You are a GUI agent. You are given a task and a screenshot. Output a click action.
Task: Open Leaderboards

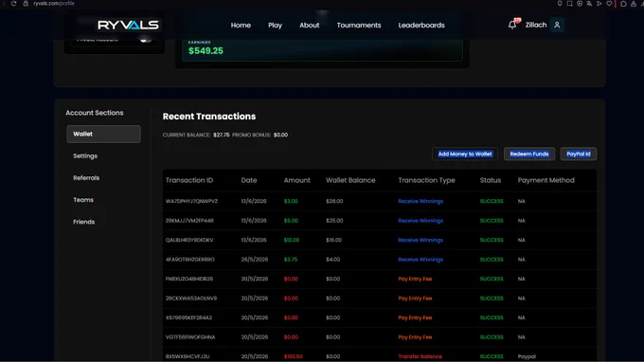click(x=421, y=25)
